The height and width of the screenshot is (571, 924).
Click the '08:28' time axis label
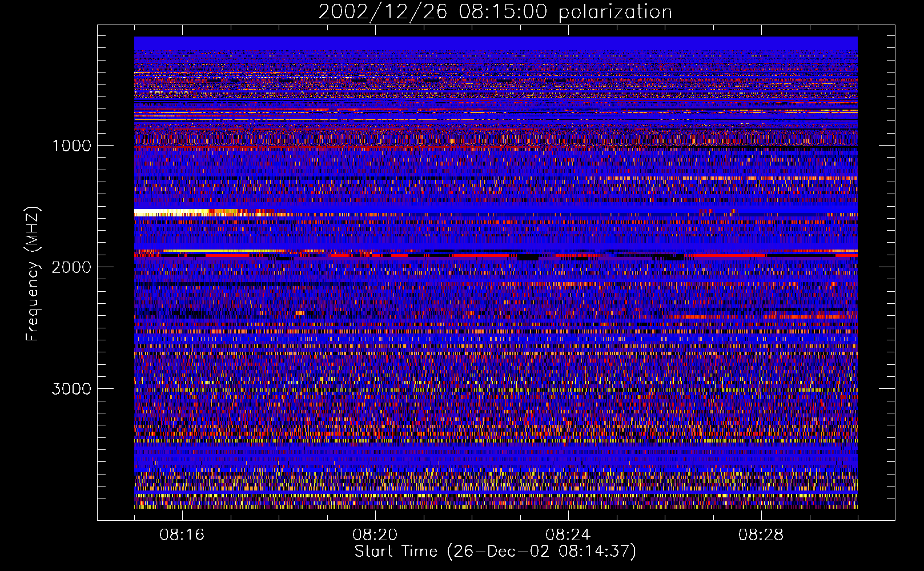coord(761,535)
